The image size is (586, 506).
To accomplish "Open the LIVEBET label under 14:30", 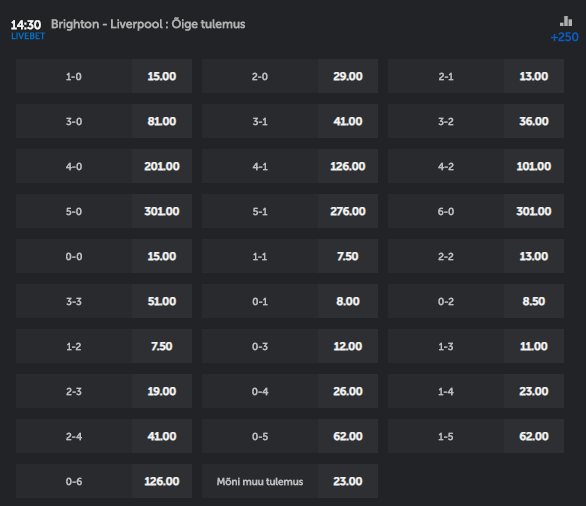I will click(28, 36).
